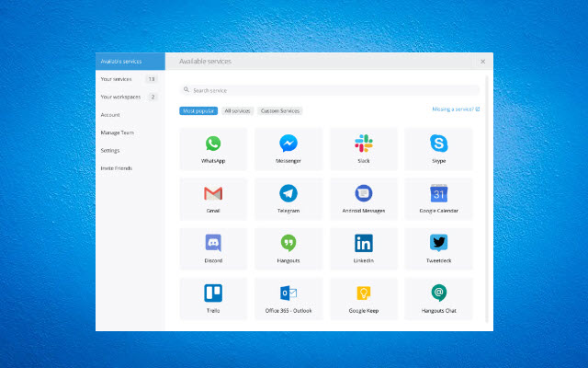Image resolution: width=588 pixels, height=368 pixels.
Task: Close the Available services dialog
Action: click(x=483, y=62)
